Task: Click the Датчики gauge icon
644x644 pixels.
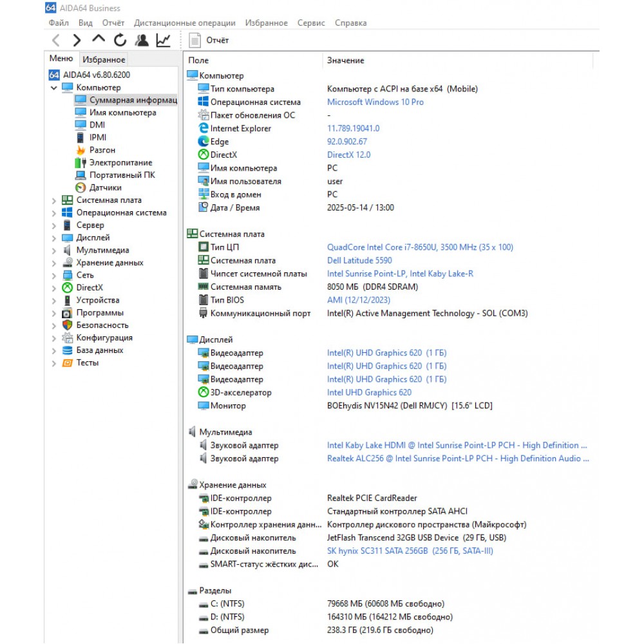Action: point(81,187)
